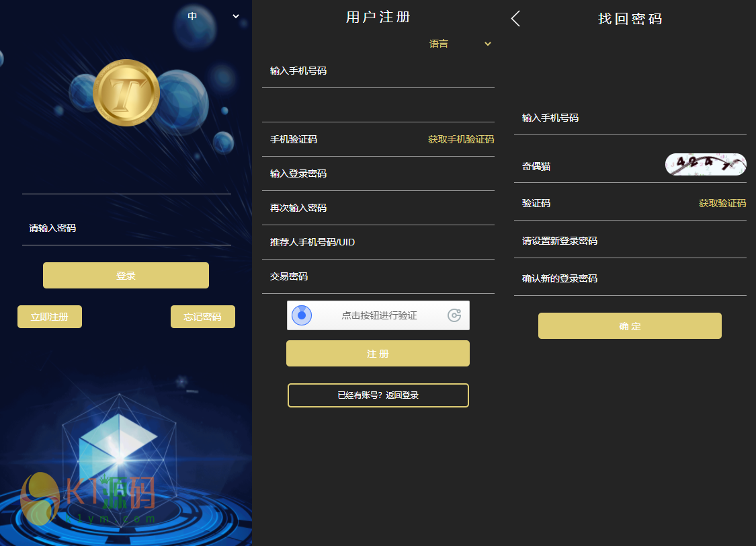Image resolution: width=756 pixels, height=546 pixels.
Task: Click the 登录 login button
Action: coord(126,276)
